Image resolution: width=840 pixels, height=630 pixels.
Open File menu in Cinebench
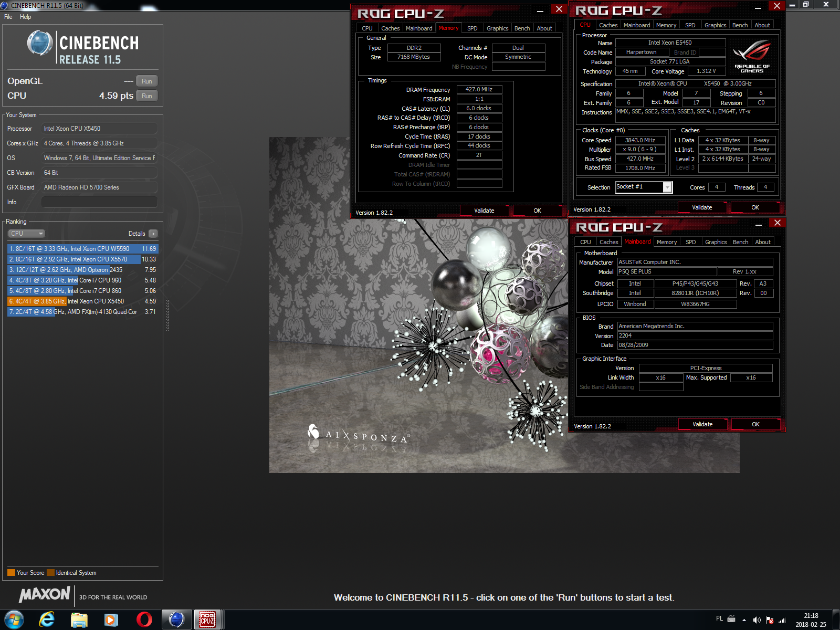[8, 17]
